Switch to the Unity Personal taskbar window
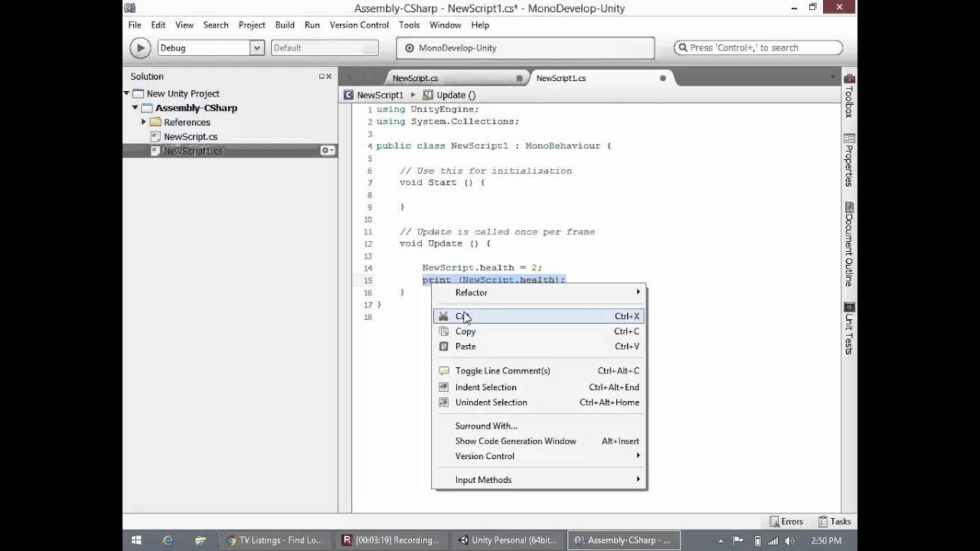Screen dimensions: 980x551 tap(508, 540)
